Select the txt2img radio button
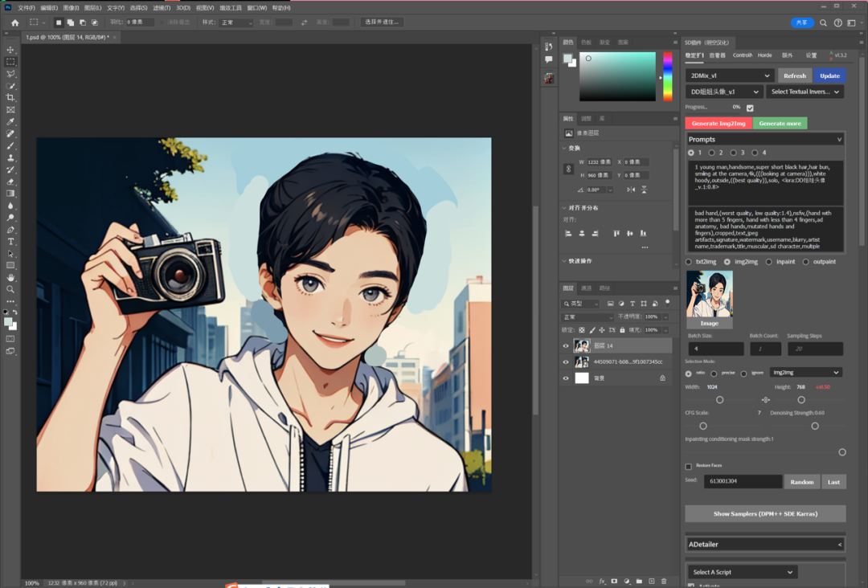 [689, 262]
